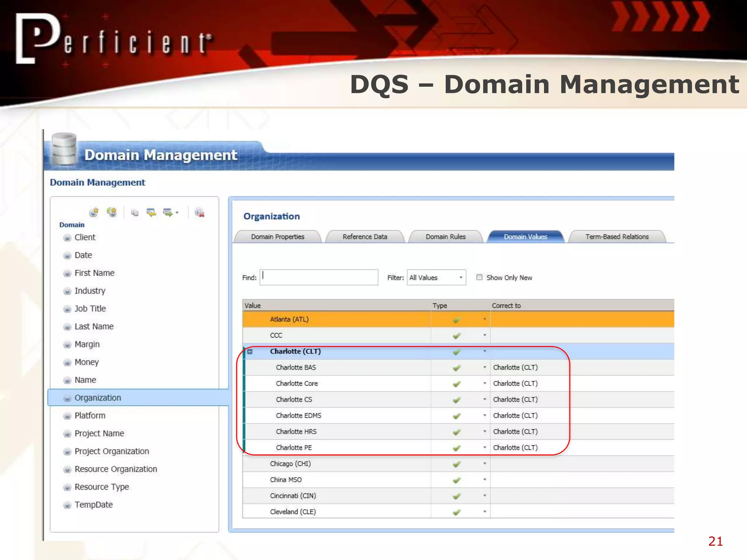The image size is (747, 560).
Task: Select the Client domain bullet icon
Action: click(67, 238)
